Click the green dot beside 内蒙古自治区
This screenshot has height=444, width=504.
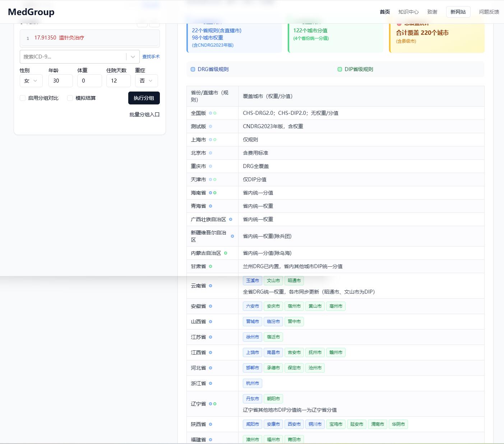pos(225,253)
